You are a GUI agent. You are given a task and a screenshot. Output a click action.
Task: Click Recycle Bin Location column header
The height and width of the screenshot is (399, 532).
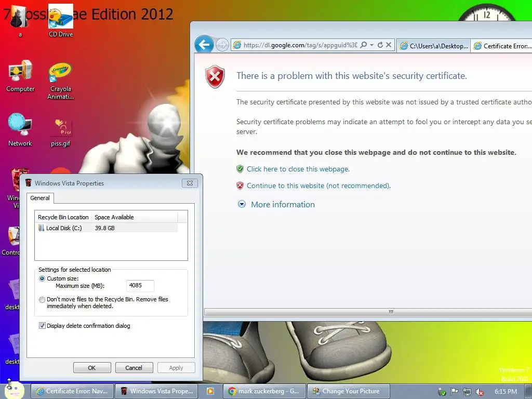63,217
